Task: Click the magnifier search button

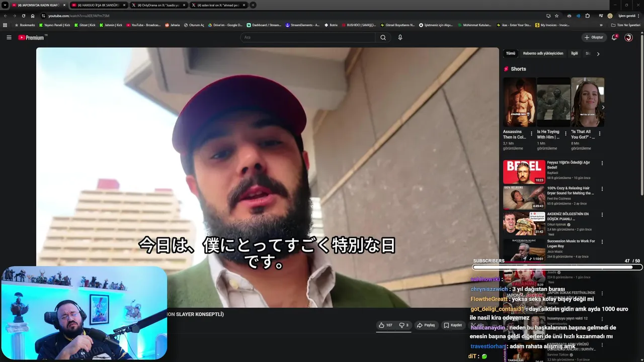Action: click(383, 37)
